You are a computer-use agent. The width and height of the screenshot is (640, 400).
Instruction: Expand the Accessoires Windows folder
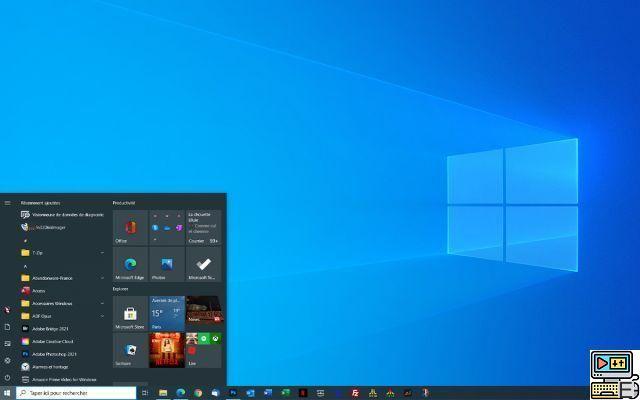[63, 304]
